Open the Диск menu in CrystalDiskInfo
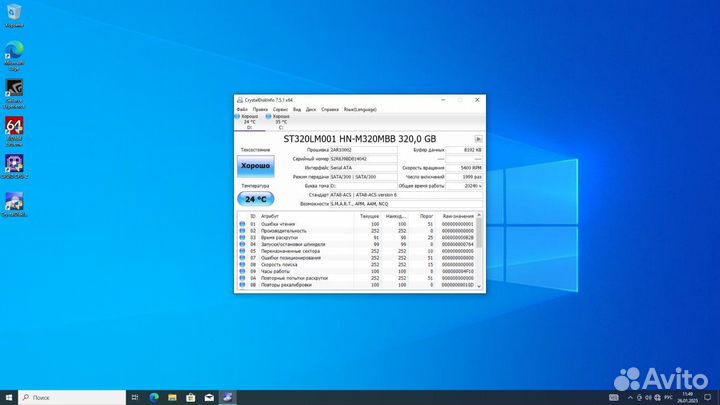Screen dimensions: 720x405 point(311,108)
